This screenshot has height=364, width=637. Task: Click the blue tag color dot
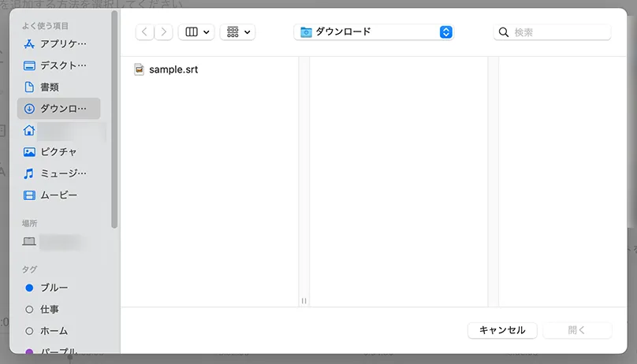(29, 288)
